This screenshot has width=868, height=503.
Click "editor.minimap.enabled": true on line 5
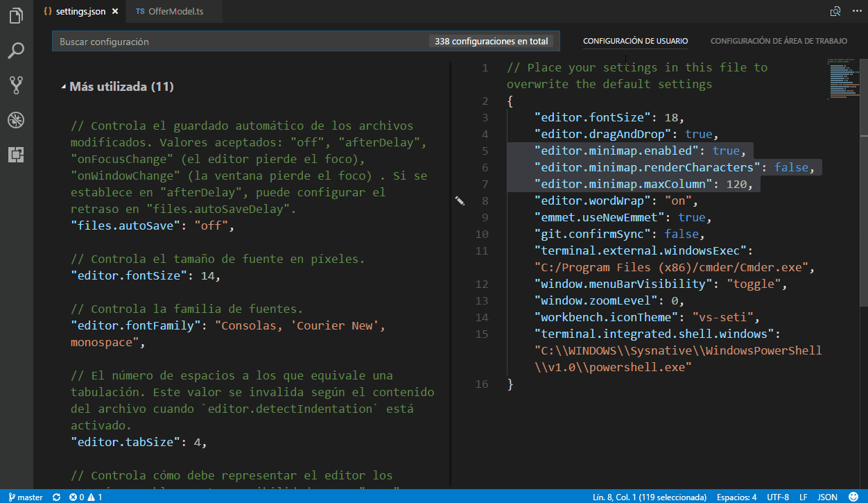(x=640, y=151)
